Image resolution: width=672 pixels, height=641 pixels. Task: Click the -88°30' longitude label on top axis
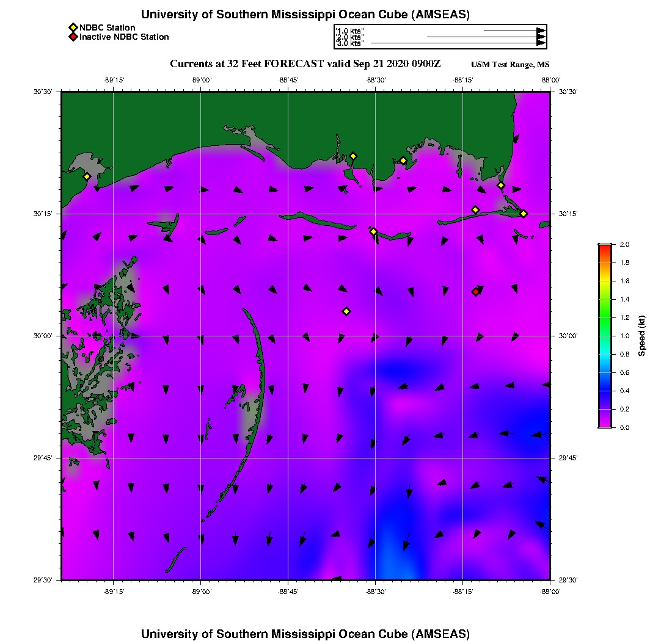click(376, 80)
